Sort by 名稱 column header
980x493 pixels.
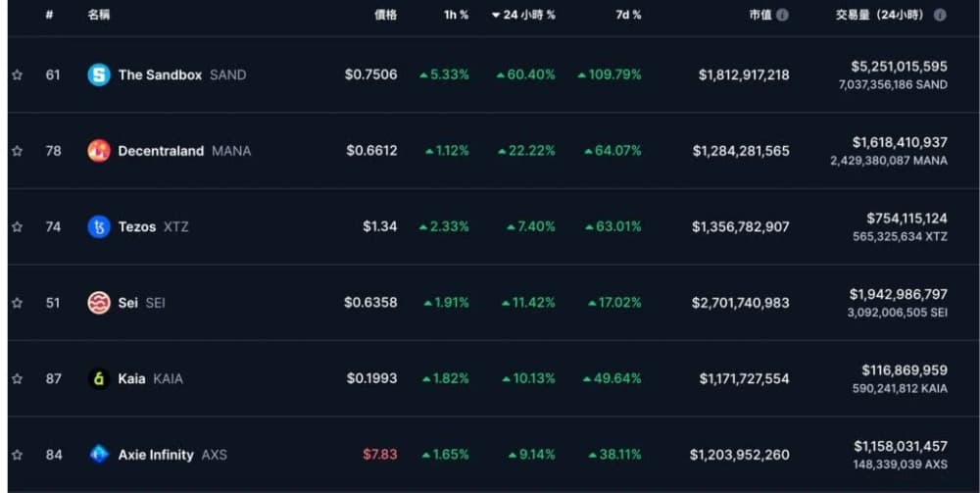[x=99, y=15]
